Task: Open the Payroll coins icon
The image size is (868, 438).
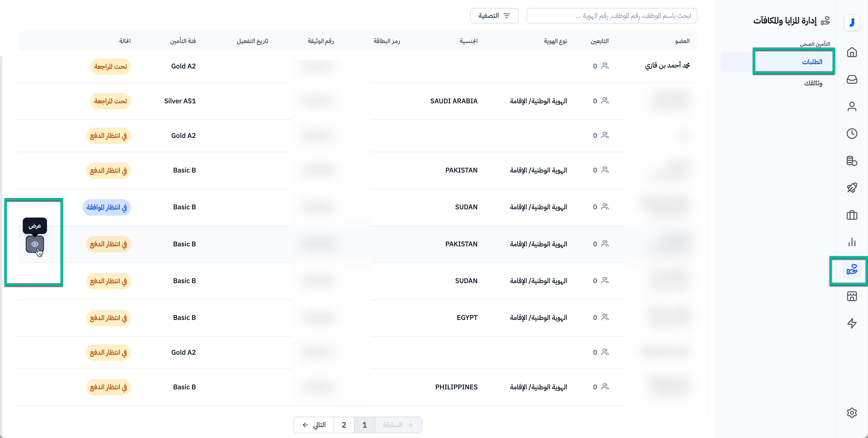Action: click(x=852, y=161)
